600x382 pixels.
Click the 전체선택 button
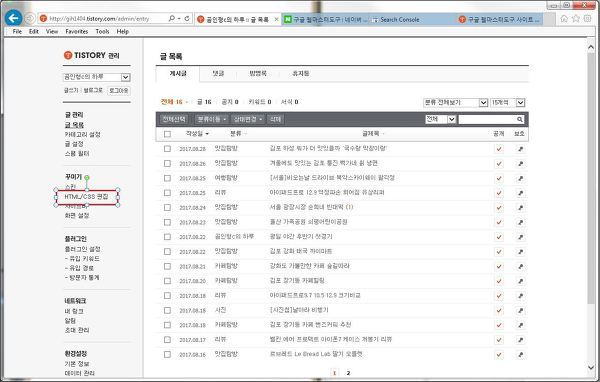[x=174, y=119]
